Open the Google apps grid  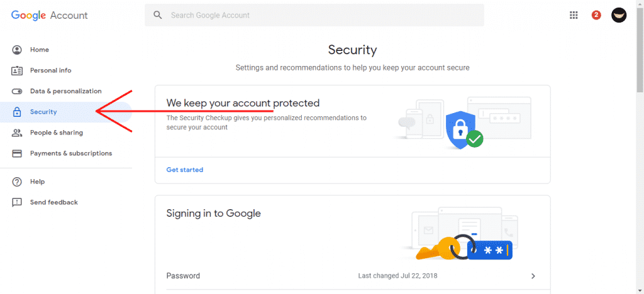574,15
